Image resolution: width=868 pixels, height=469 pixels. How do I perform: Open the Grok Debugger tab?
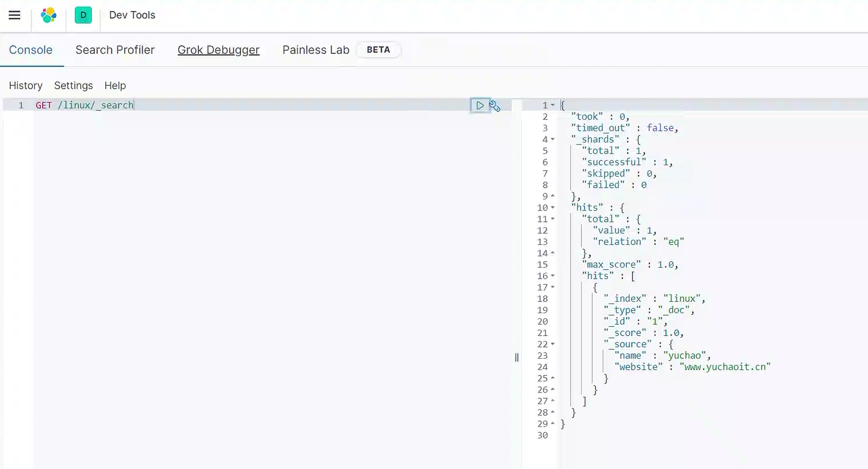218,50
